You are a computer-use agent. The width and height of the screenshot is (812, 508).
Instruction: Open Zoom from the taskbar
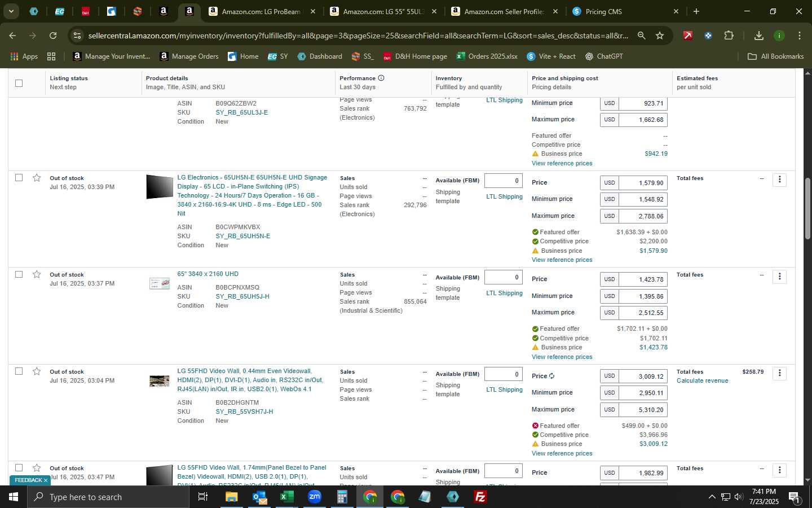[315, 497]
